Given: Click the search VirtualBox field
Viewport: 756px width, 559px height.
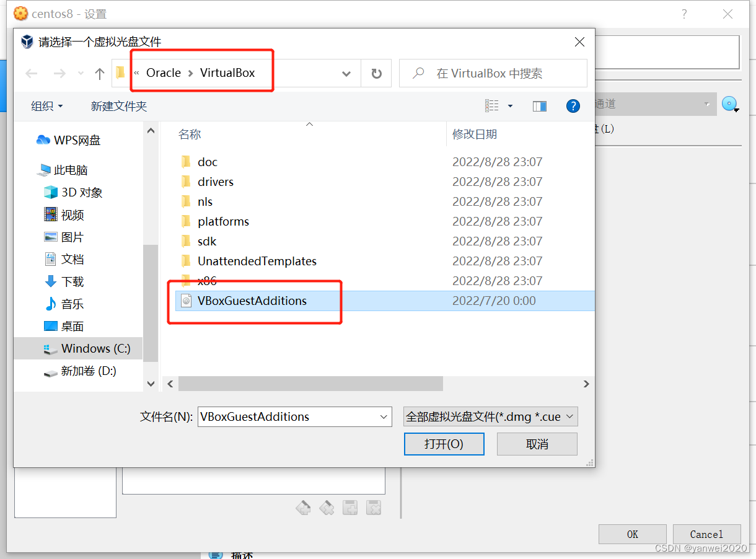Looking at the screenshot, I should 493,73.
